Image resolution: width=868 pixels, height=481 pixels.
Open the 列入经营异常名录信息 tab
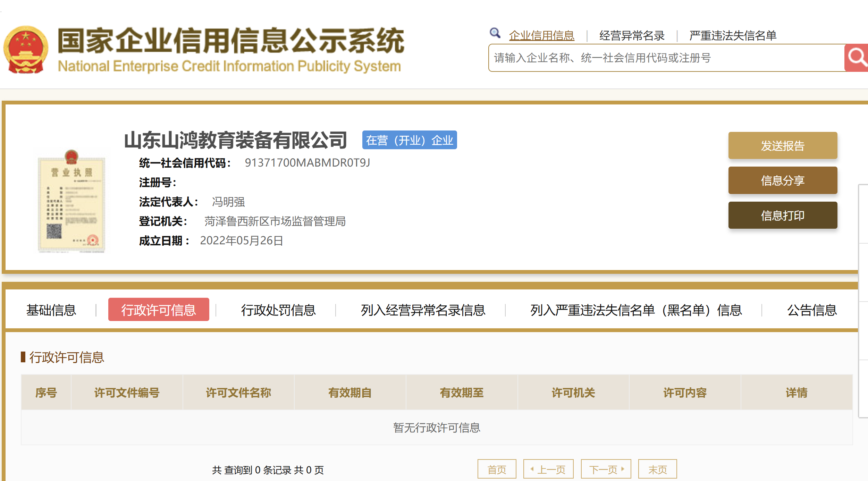423,310
